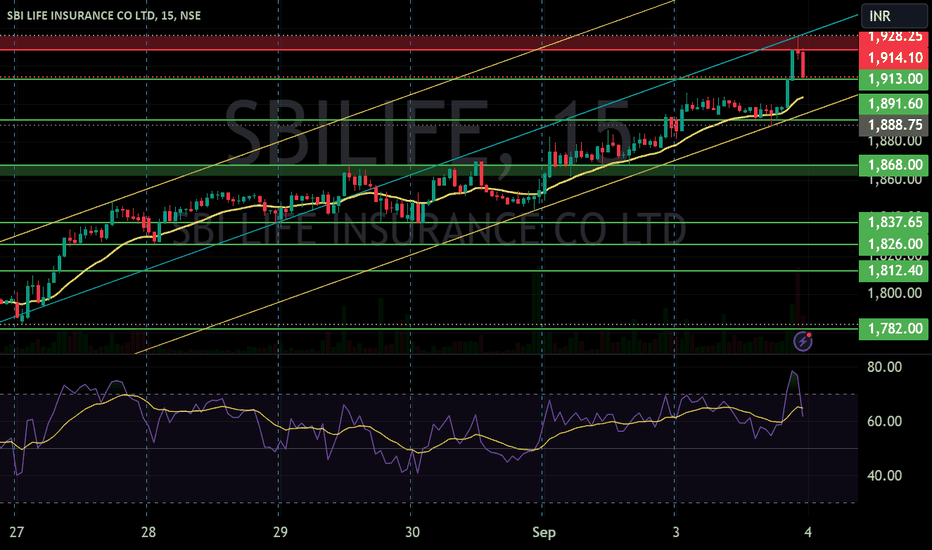Click the 29 date axis label
This screenshot has width=932, height=550.
coord(281,532)
